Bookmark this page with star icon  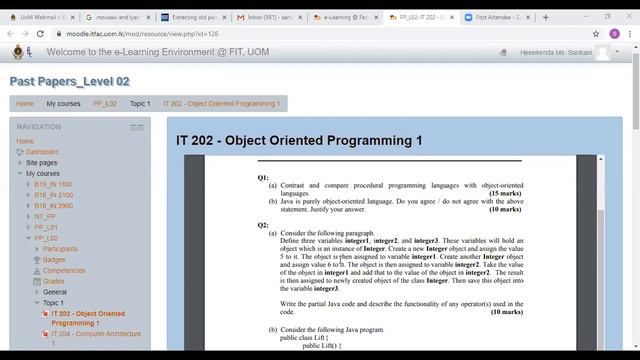(596, 34)
